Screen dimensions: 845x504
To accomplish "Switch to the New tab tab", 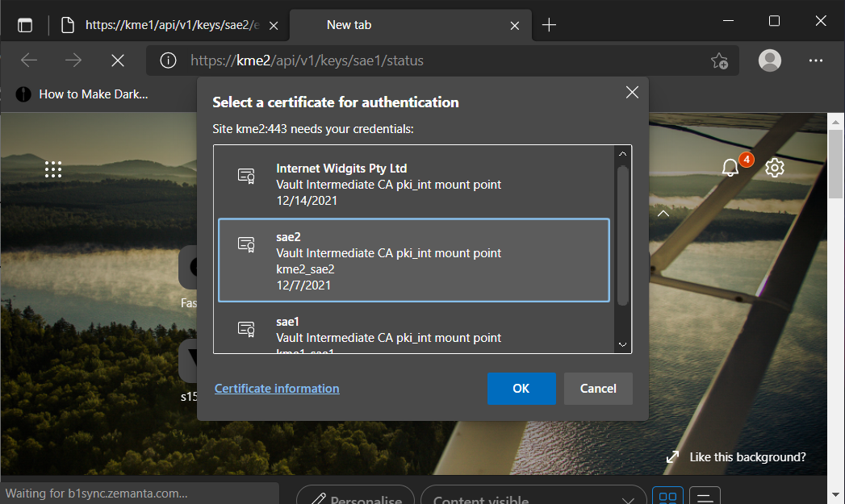I will click(x=411, y=25).
